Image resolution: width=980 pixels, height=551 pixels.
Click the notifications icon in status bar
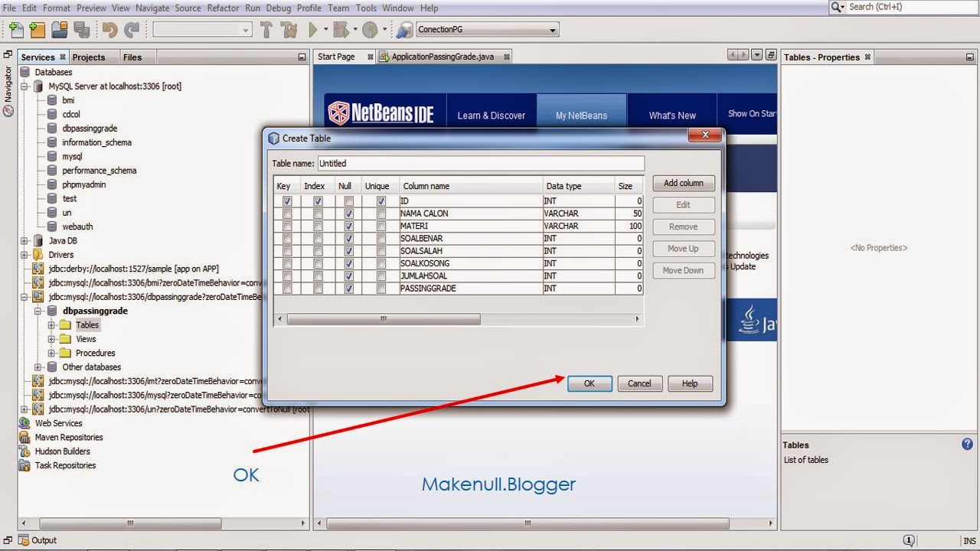point(909,540)
